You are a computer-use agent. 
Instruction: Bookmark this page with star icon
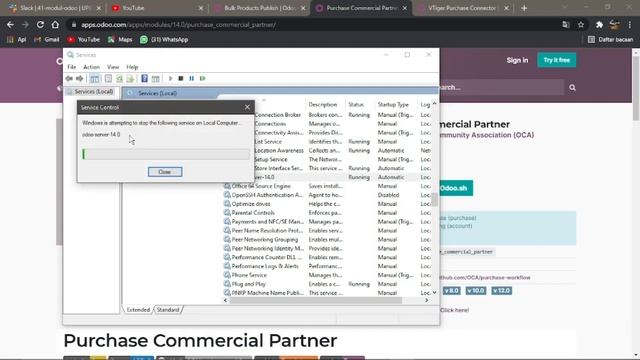click(x=581, y=24)
